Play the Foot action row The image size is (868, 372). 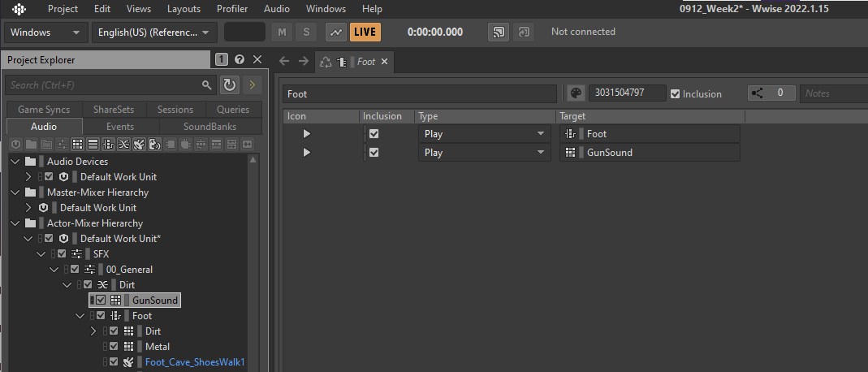[307, 134]
